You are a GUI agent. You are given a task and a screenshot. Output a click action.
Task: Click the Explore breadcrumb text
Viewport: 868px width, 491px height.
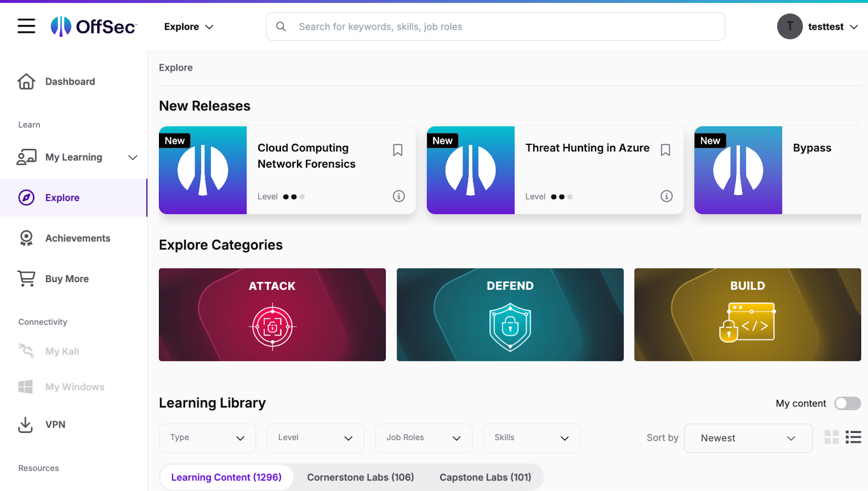[x=176, y=67]
